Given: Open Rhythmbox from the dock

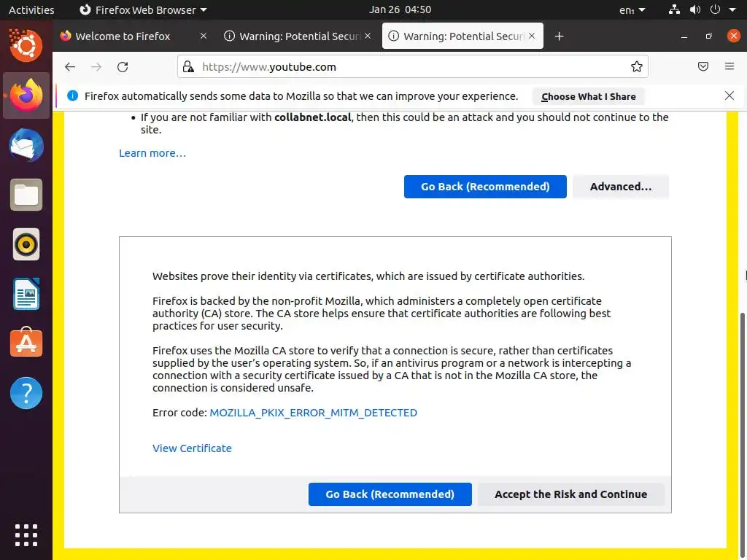Looking at the screenshot, I should 26,244.
